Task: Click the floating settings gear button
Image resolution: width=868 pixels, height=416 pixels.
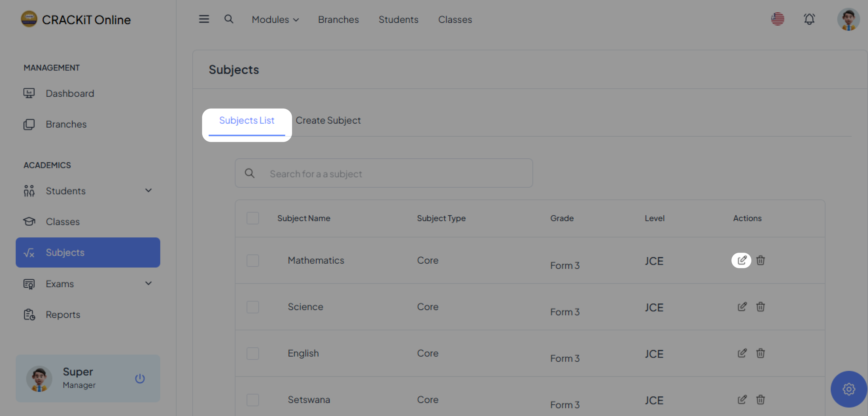Action: click(848, 389)
